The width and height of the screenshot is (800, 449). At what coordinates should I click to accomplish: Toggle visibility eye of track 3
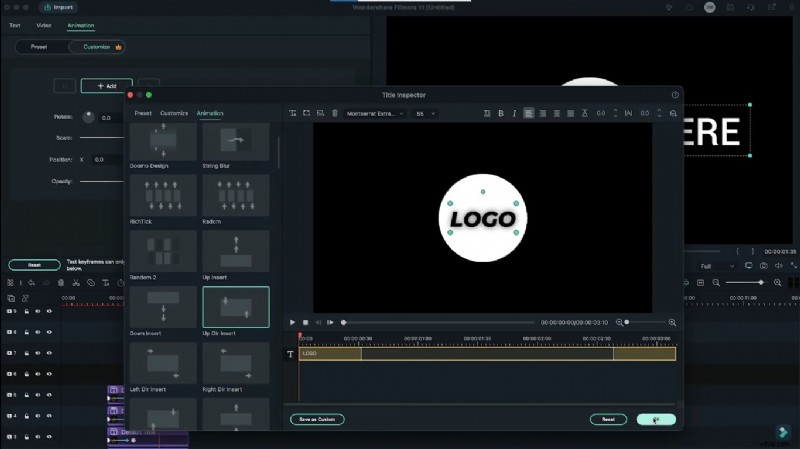(49, 437)
